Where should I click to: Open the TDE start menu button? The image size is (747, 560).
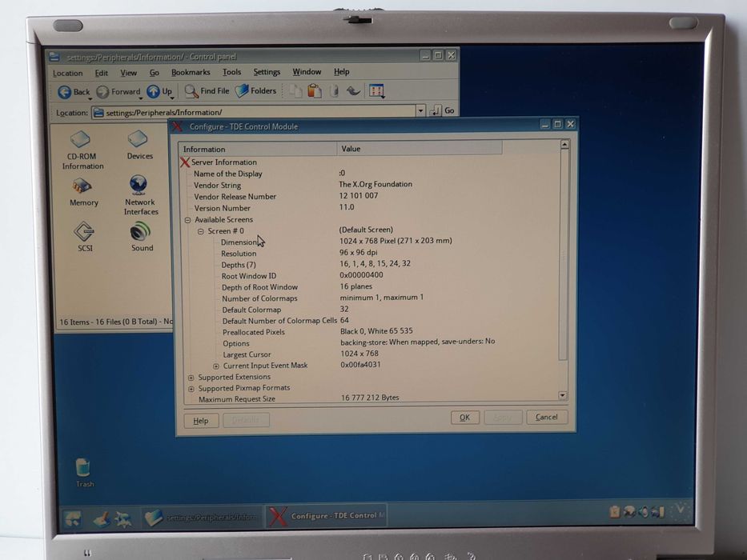[x=73, y=518]
